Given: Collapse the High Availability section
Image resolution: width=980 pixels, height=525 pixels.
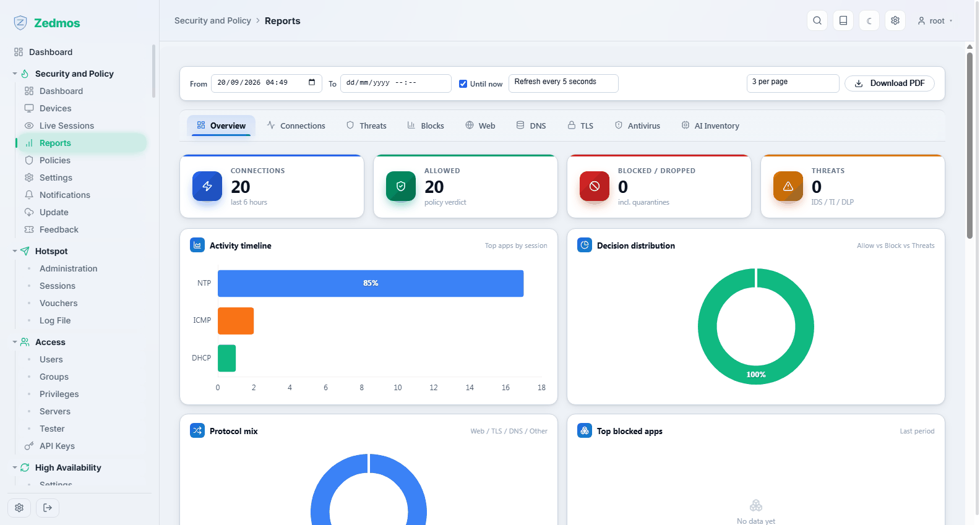Looking at the screenshot, I should (15, 467).
